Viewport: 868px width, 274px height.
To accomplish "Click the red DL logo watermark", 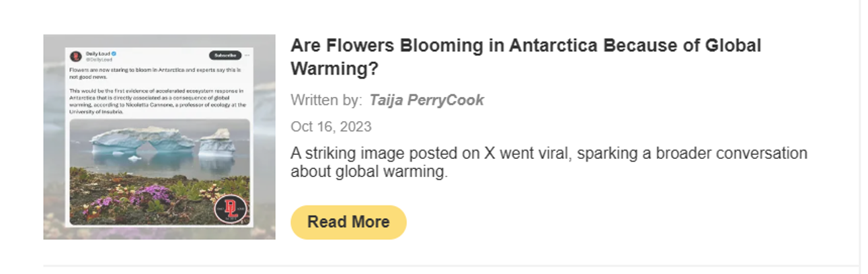I will (x=231, y=208).
